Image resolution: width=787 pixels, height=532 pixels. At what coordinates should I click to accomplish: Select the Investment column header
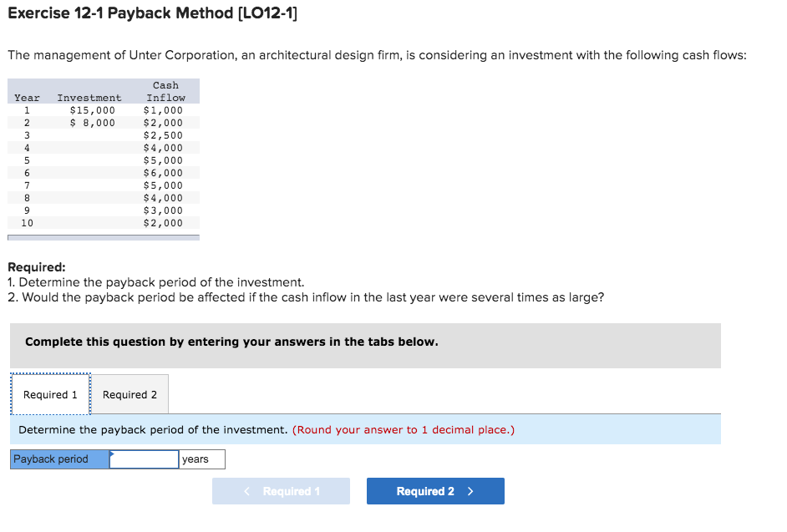89,97
